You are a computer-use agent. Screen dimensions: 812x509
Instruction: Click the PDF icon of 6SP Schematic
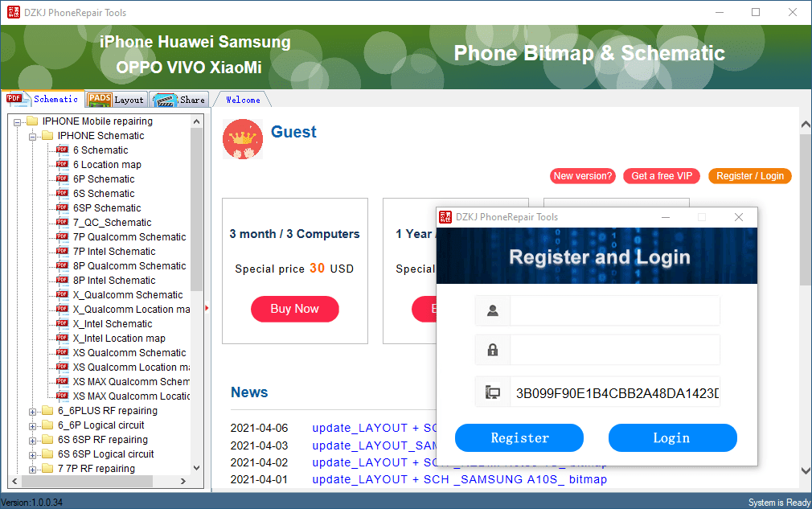click(x=62, y=207)
